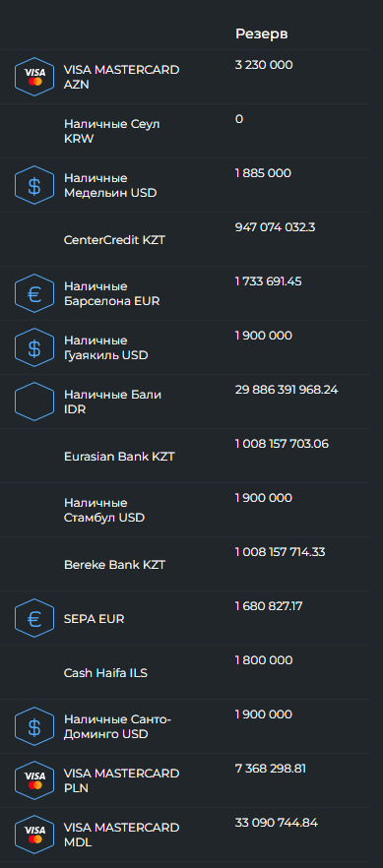Open the Cash Haifa ILS row
The image size is (383, 868).
(x=185, y=672)
